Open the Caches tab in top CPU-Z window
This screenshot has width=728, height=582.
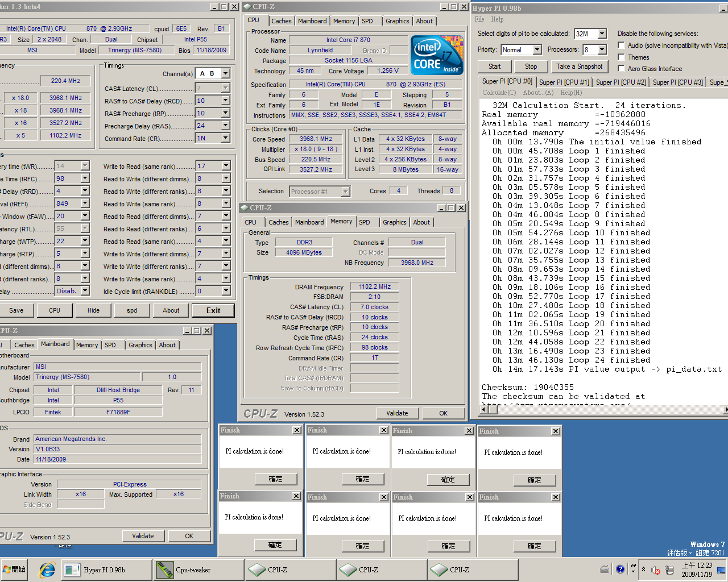281,21
